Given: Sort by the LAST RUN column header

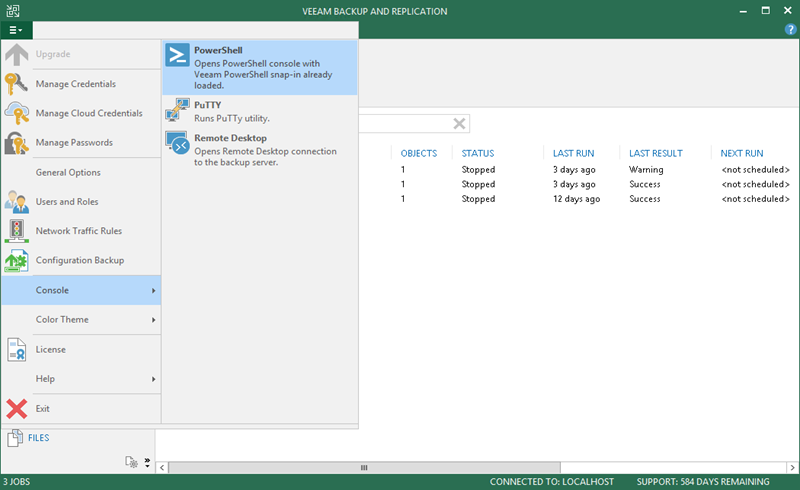Looking at the screenshot, I should (x=573, y=153).
